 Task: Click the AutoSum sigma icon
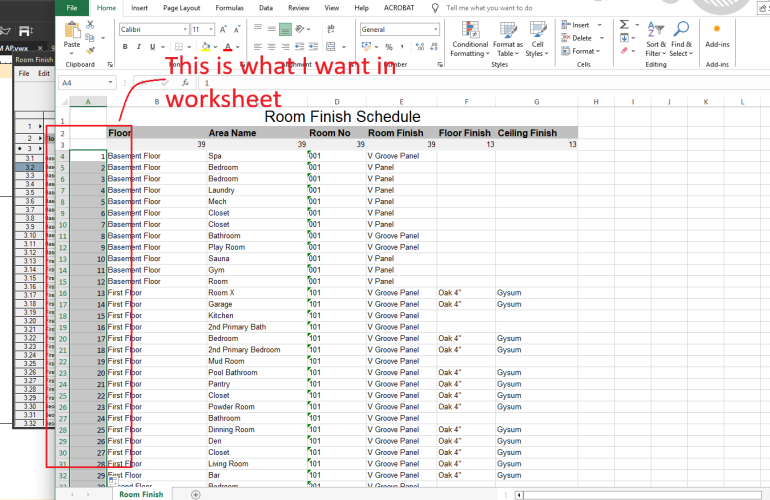[x=624, y=24]
